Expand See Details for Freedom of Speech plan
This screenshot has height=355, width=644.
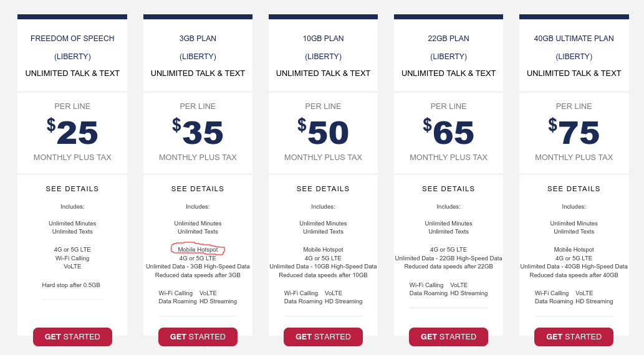(72, 189)
